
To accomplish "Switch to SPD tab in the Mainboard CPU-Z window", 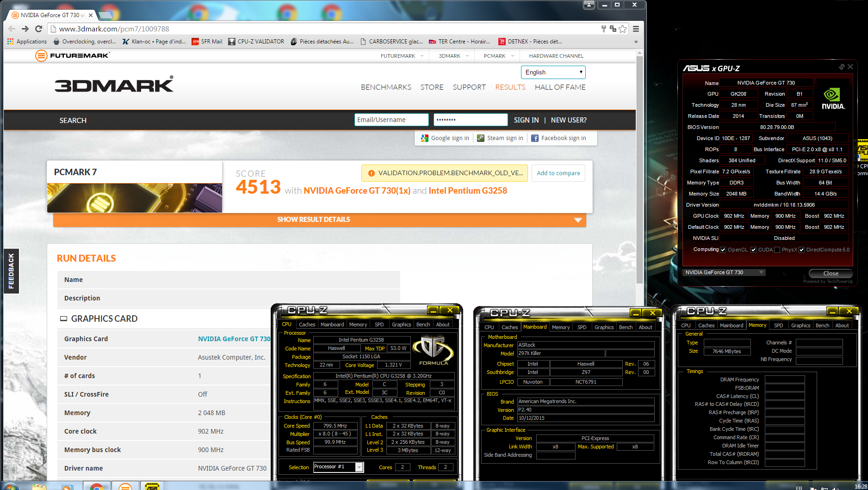I will 582,327.
